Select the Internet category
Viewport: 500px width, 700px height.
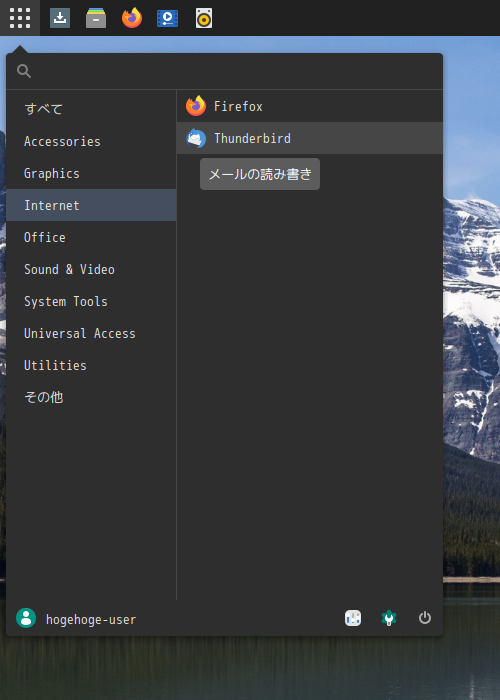(91, 205)
